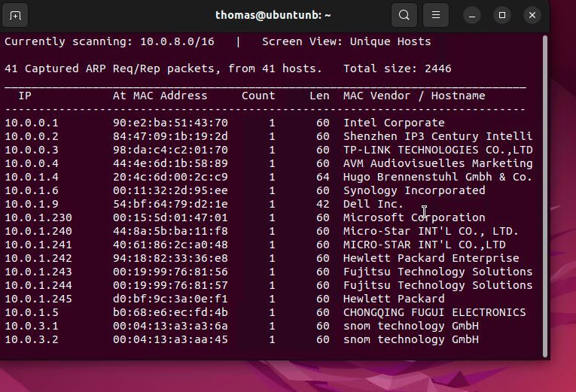Open the hamburger menu
This screenshot has width=576, height=392.
(x=436, y=15)
